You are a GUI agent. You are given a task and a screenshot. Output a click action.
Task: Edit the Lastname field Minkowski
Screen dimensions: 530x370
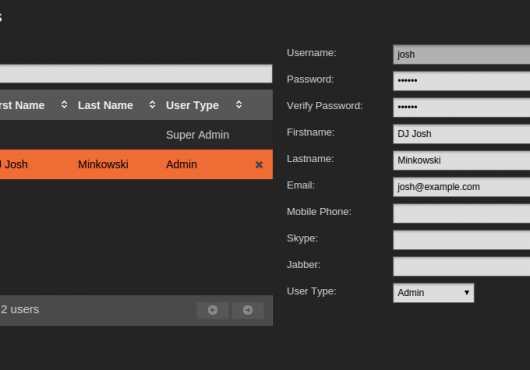click(x=461, y=160)
